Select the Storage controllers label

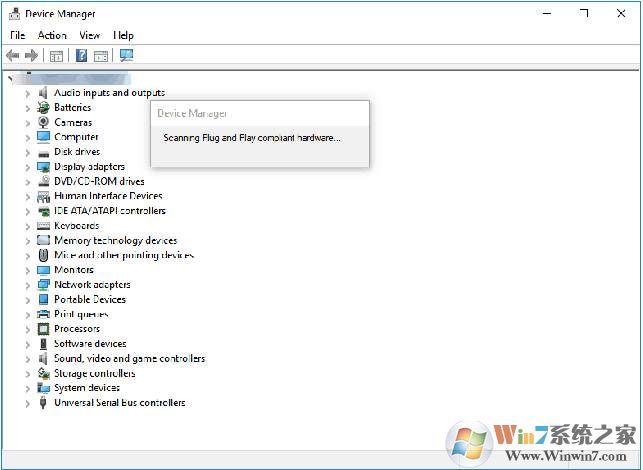pos(95,373)
